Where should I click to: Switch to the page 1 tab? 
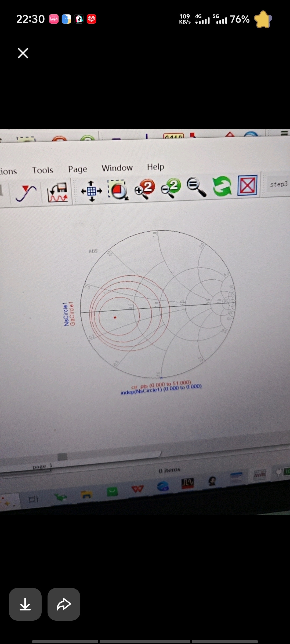[42, 467]
